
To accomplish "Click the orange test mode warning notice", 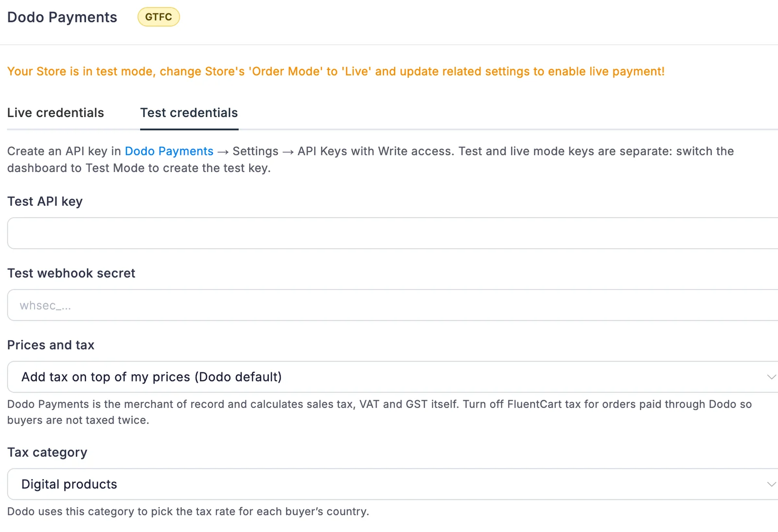I will tap(336, 71).
